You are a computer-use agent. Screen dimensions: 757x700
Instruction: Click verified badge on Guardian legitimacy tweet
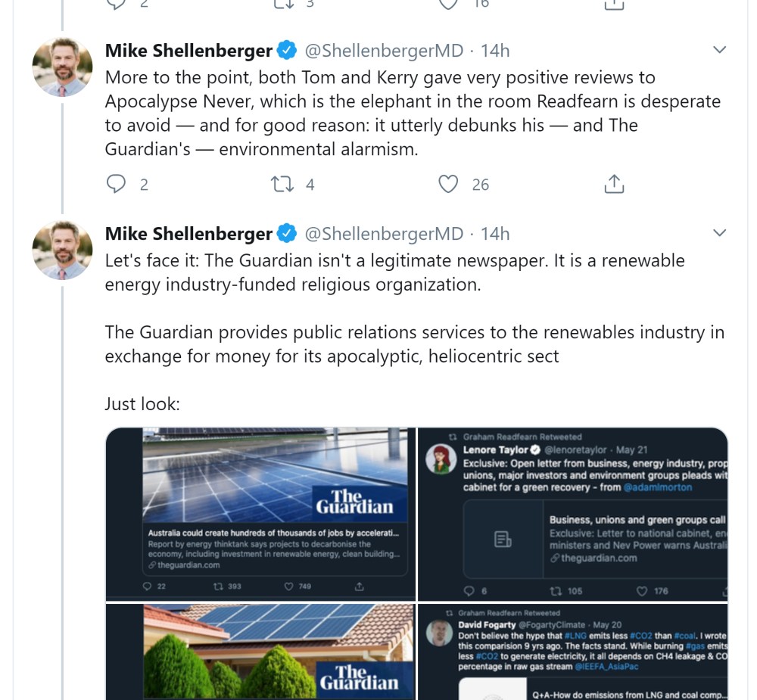coord(287,234)
